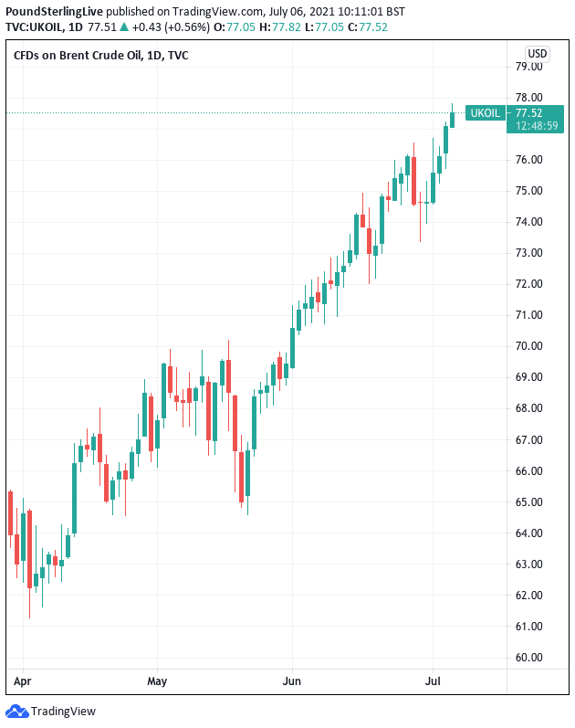
Task: Click the USD currency badge
Action: pyautogui.click(x=538, y=54)
